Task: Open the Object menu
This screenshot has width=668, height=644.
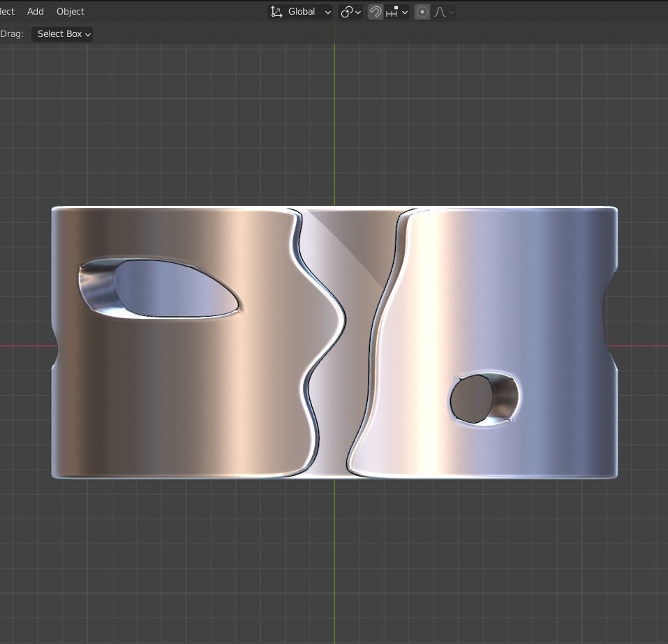Action: click(x=70, y=11)
